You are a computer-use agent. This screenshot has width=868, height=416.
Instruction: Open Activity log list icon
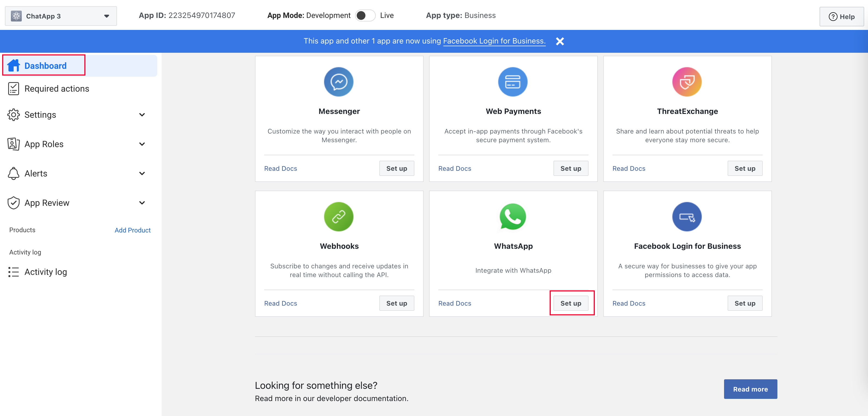pos(14,272)
